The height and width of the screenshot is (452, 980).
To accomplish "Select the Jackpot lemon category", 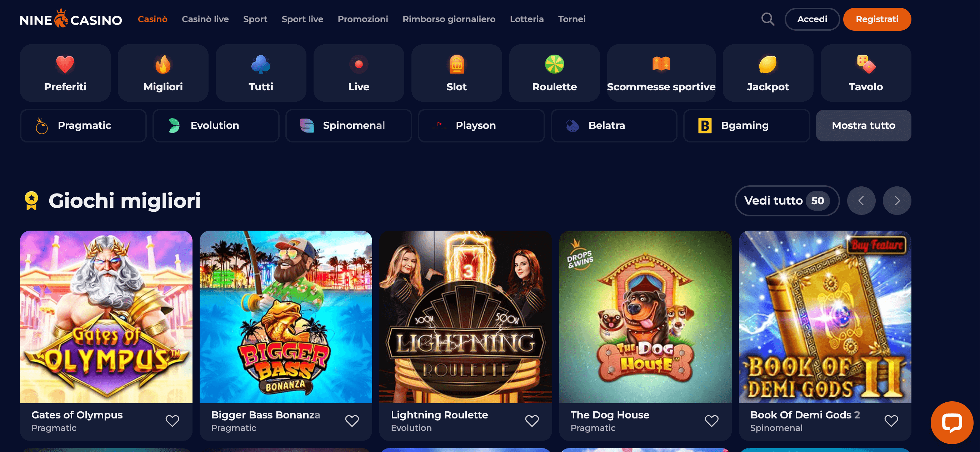I will pos(768,73).
